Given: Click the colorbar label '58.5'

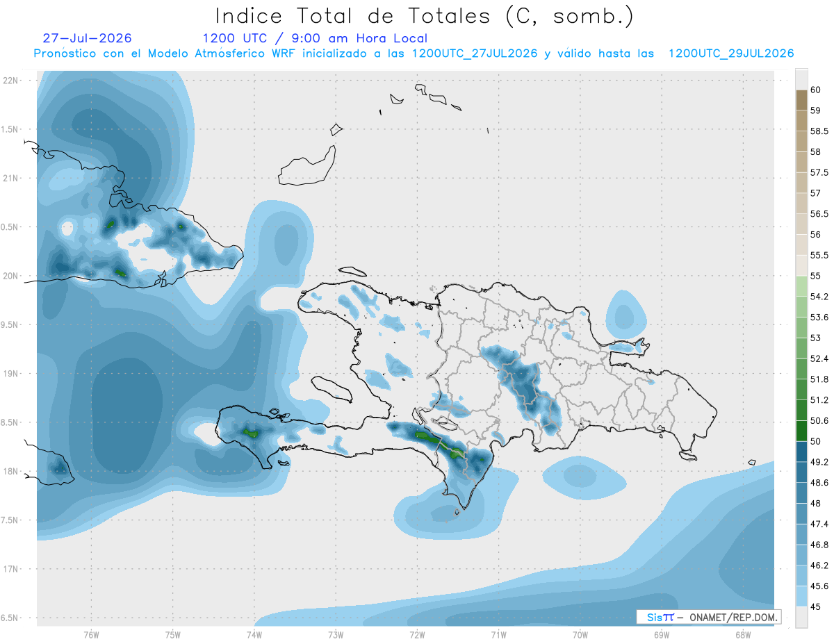Looking at the screenshot, I should click(x=819, y=131).
